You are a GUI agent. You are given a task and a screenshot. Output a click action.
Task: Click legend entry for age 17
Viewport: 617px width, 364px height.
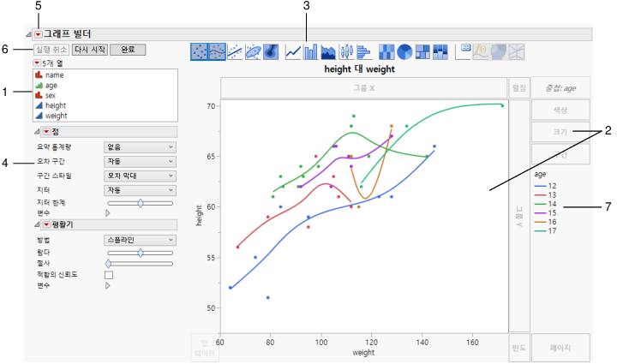click(545, 230)
